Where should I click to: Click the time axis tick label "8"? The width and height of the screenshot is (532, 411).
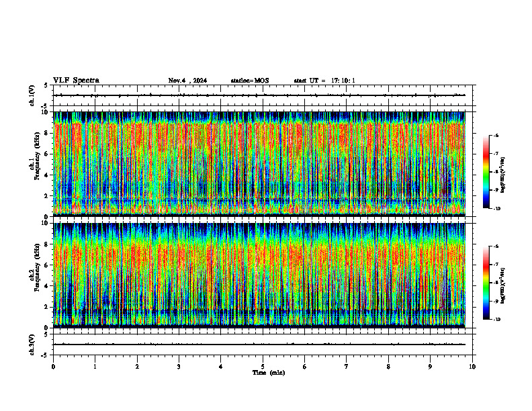pyautogui.click(x=388, y=367)
